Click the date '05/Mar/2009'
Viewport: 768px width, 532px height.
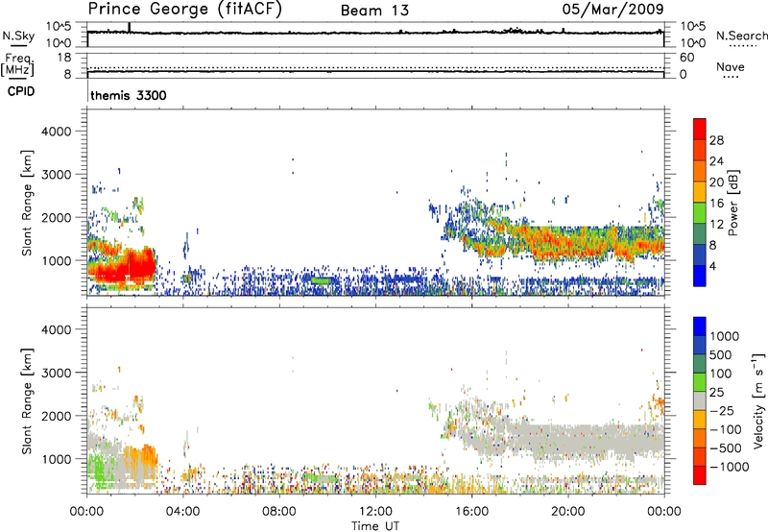pyautogui.click(x=612, y=10)
